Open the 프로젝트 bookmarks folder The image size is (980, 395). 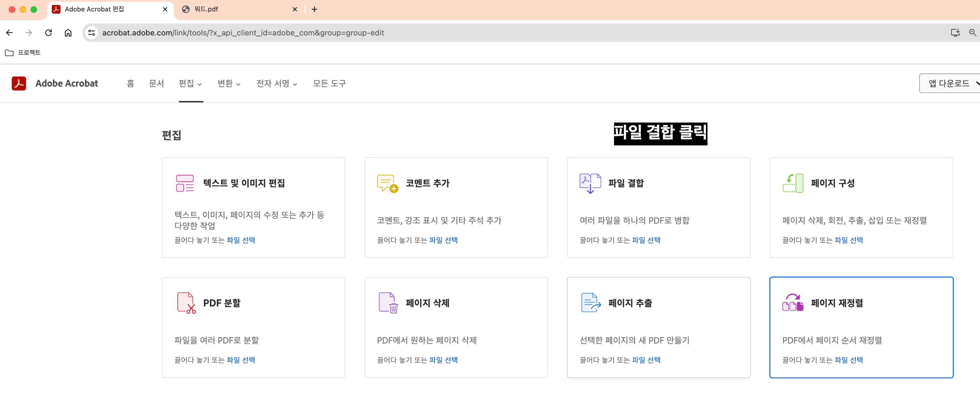(x=23, y=53)
